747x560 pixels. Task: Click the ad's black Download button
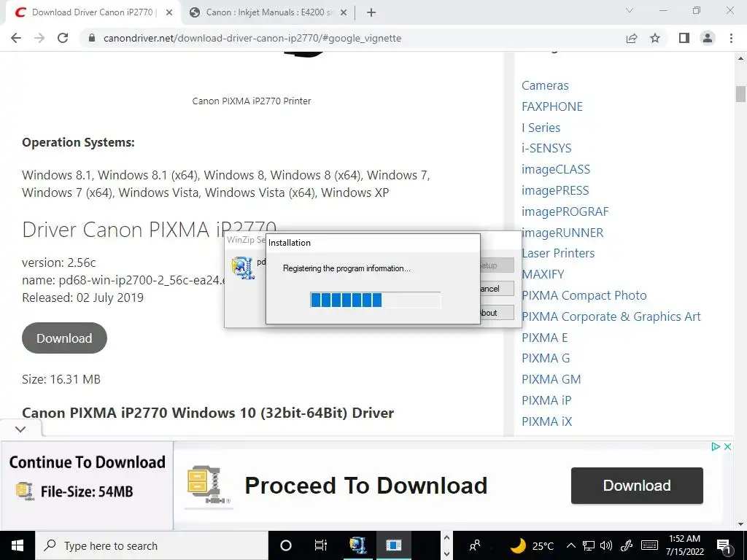click(637, 485)
